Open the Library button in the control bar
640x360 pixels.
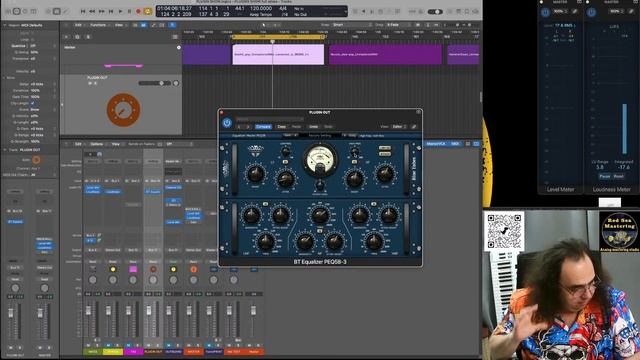point(7,11)
